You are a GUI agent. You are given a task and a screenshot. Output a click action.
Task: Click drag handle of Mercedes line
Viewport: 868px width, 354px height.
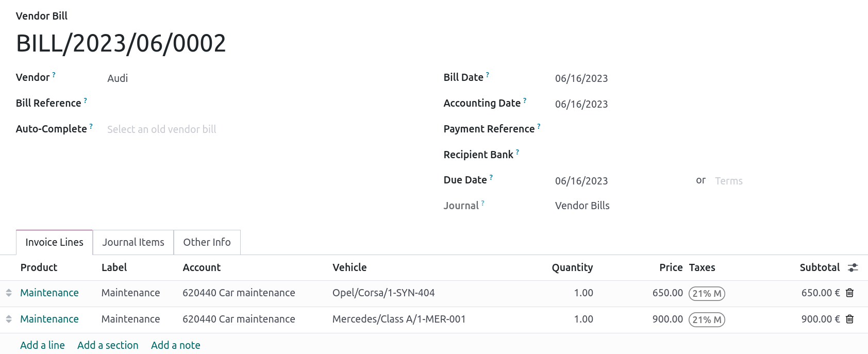pos(9,319)
